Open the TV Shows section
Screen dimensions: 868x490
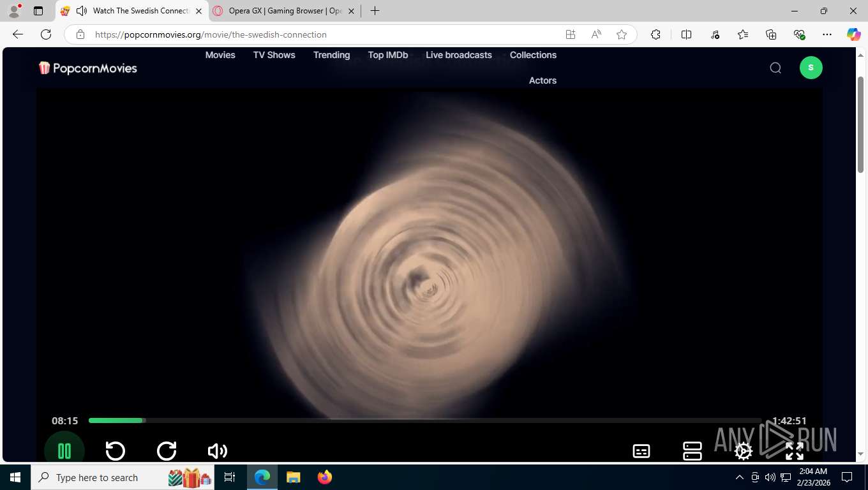coord(274,55)
